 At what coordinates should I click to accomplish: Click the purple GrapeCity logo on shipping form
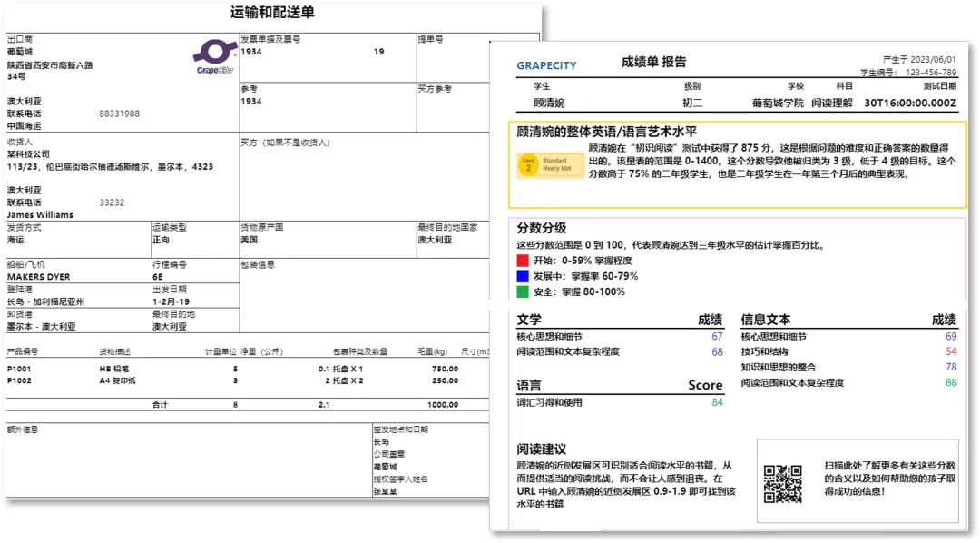click(x=215, y=56)
